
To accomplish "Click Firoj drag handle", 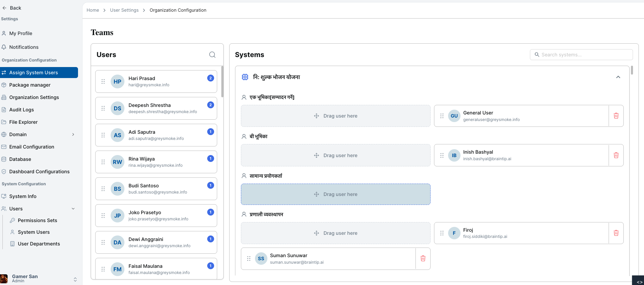I will click(442, 233).
